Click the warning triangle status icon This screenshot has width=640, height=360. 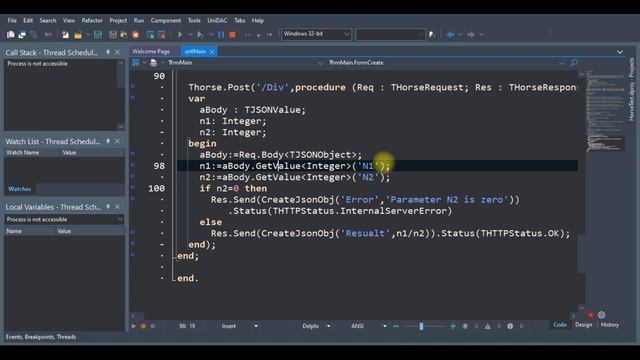(488, 326)
